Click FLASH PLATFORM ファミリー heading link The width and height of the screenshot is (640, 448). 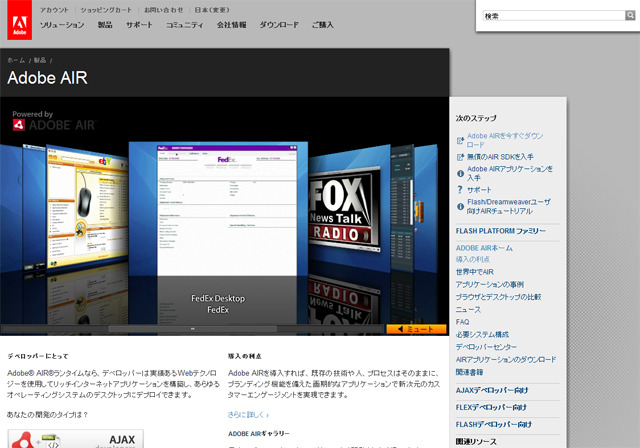[500, 231]
